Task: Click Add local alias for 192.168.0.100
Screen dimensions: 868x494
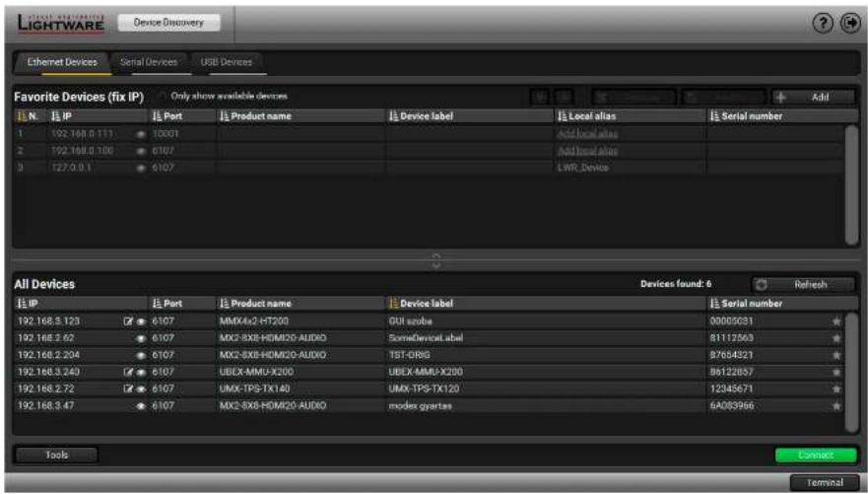Action: coord(587,151)
